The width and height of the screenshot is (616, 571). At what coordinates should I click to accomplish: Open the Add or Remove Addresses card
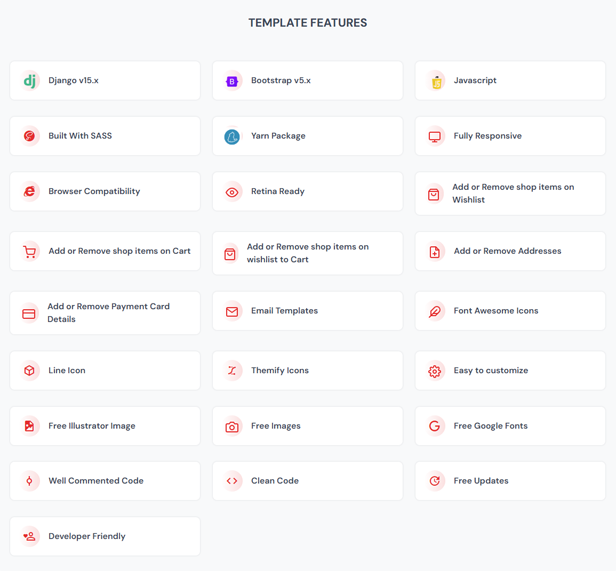510,252
